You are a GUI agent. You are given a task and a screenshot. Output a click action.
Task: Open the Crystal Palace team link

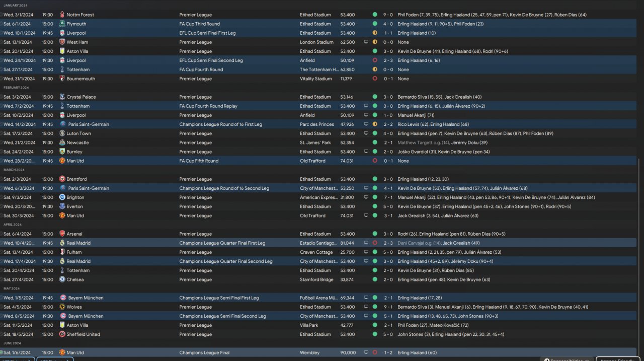point(82,97)
